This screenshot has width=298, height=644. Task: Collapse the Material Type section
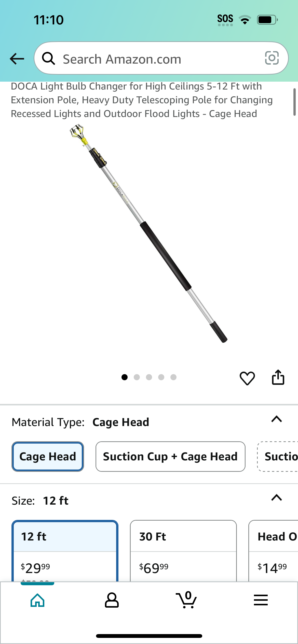(x=277, y=419)
